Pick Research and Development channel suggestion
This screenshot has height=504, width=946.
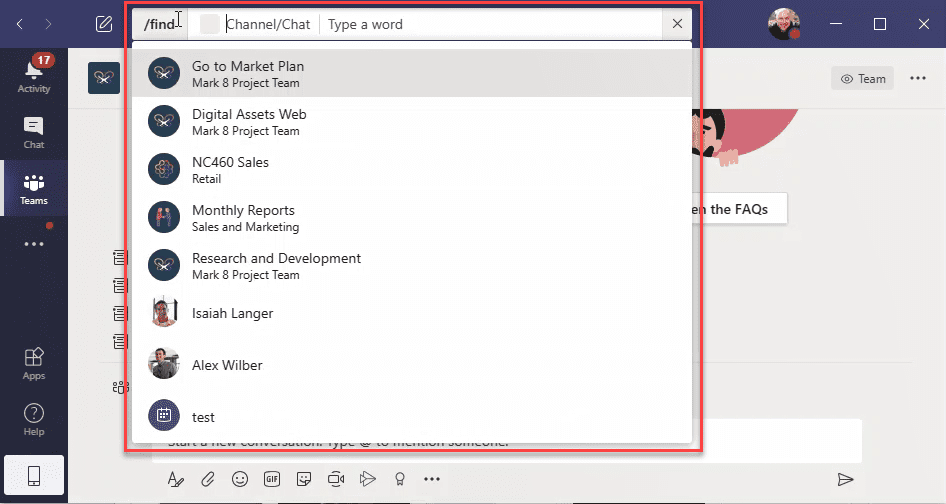point(412,265)
